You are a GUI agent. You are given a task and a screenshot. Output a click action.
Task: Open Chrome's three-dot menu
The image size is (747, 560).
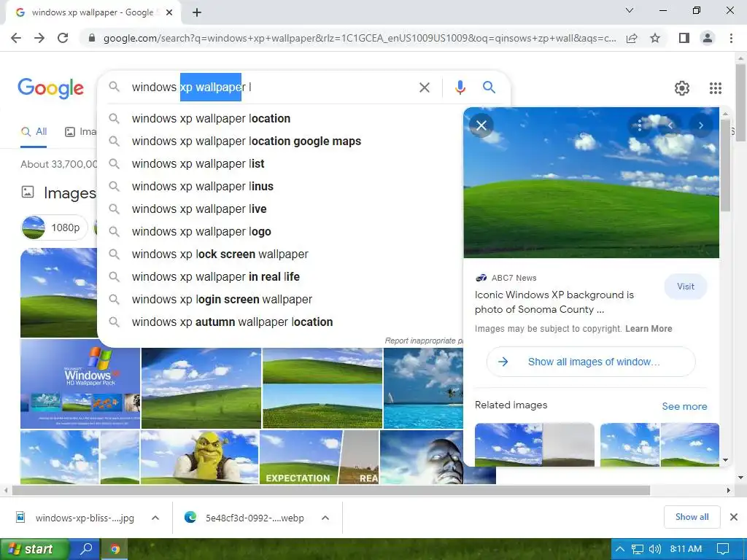click(x=731, y=38)
